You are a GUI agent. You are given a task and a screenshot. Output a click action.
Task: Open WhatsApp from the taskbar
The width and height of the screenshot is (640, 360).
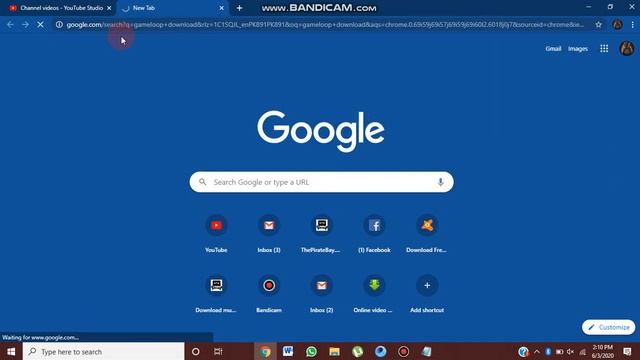point(311,351)
